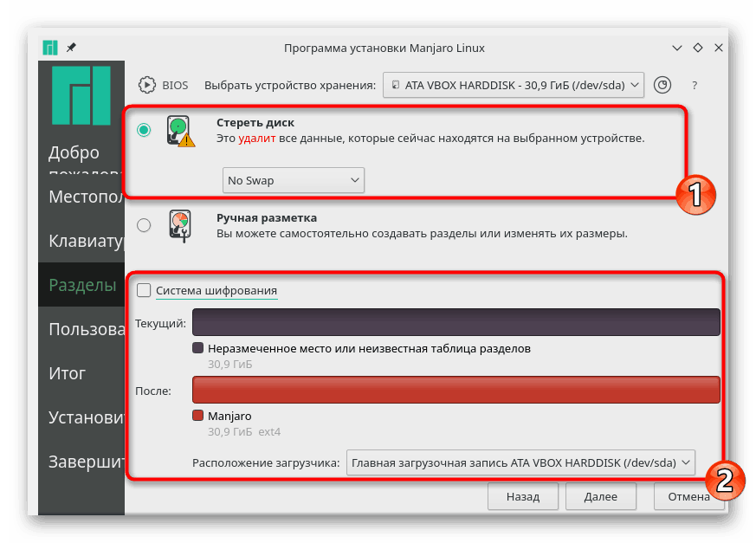Open the finish step in sidebar
This screenshot has height=543, width=756.
pyautogui.click(x=81, y=462)
